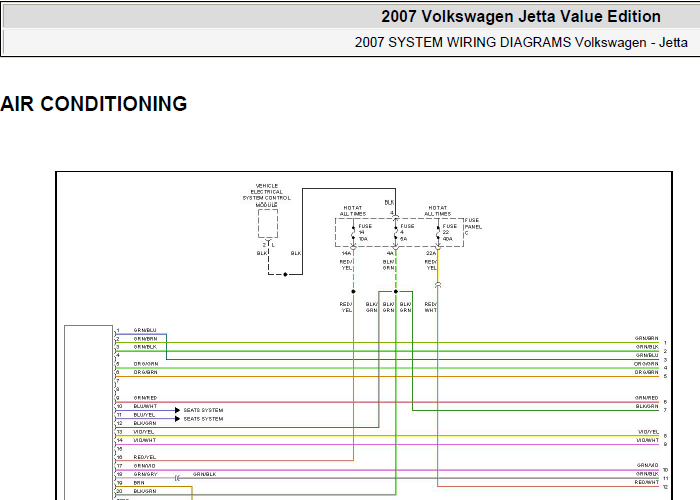This screenshot has width=700, height=500.
Task: Select the GRN/BLU label at left pin 1
Action: pos(145,330)
